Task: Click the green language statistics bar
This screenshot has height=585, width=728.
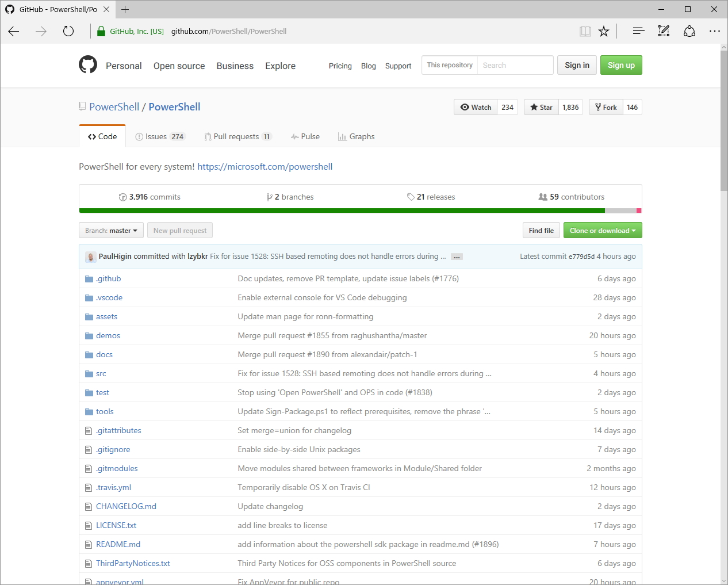Action: click(345, 211)
